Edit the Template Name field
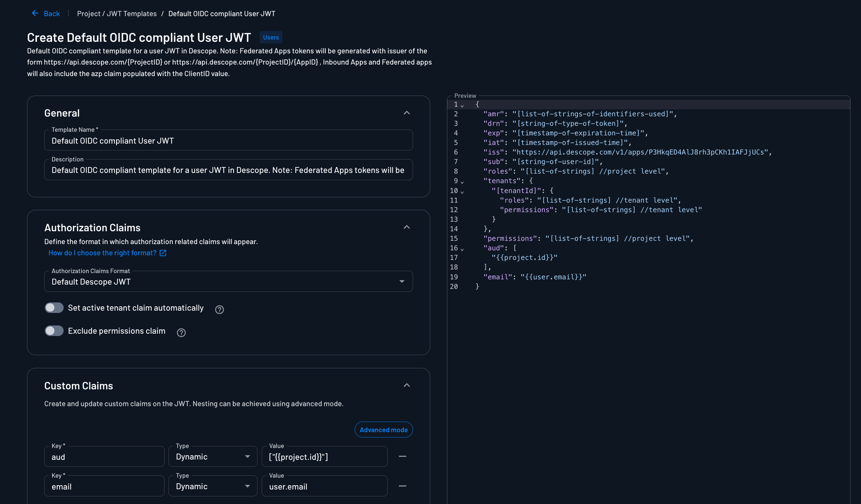Screen dimensions: 861x504 (x=228, y=140)
